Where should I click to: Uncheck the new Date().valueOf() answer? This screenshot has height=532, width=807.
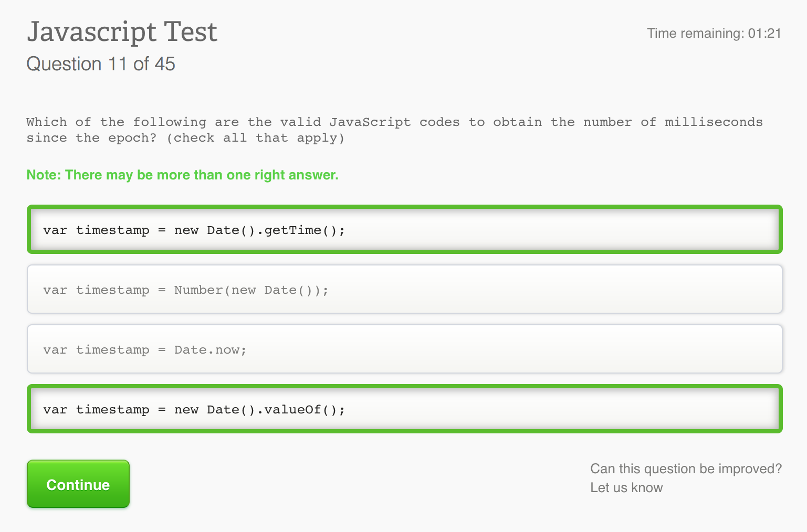(404, 409)
